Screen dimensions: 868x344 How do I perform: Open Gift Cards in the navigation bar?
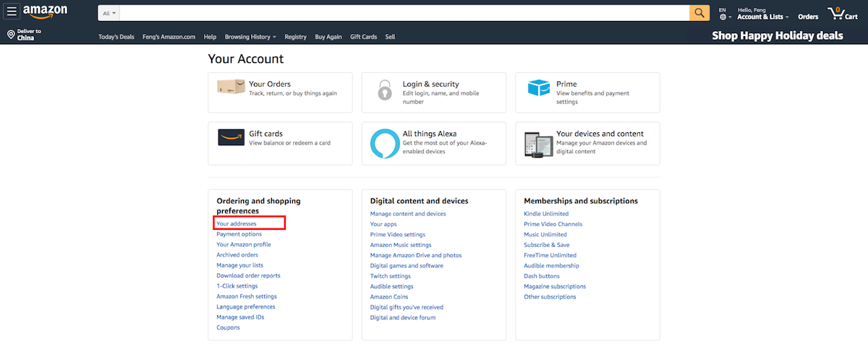point(363,37)
